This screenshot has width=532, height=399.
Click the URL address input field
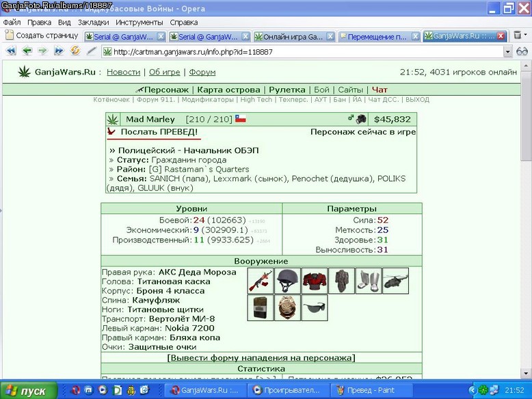click(x=302, y=52)
